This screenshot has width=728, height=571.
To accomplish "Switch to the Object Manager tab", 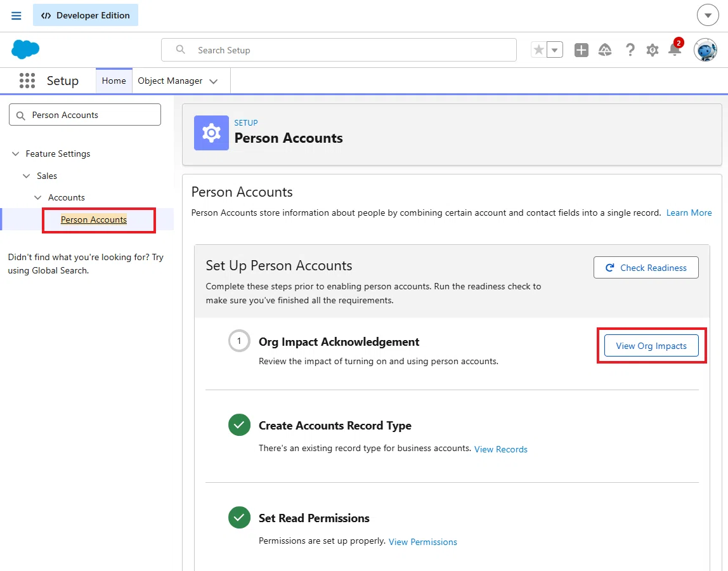I will coord(170,81).
